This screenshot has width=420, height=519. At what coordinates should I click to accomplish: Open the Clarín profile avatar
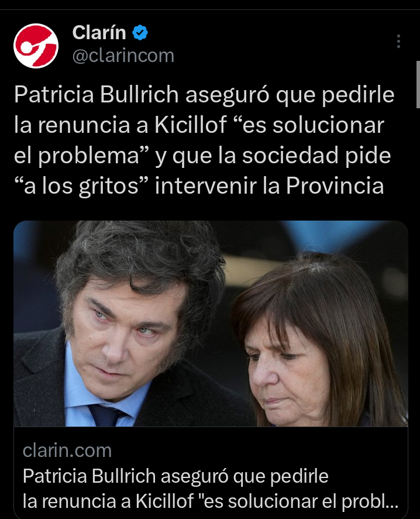click(36, 46)
